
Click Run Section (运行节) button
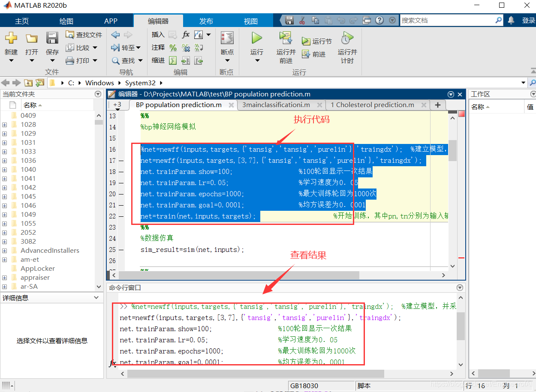tap(317, 41)
